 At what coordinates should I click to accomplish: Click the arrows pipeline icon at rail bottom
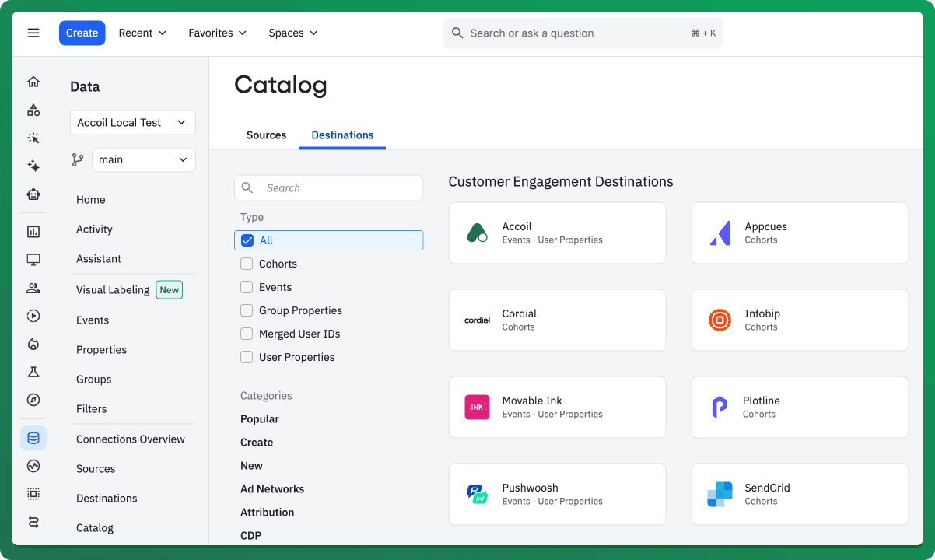pyautogui.click(x=33, y=522)
